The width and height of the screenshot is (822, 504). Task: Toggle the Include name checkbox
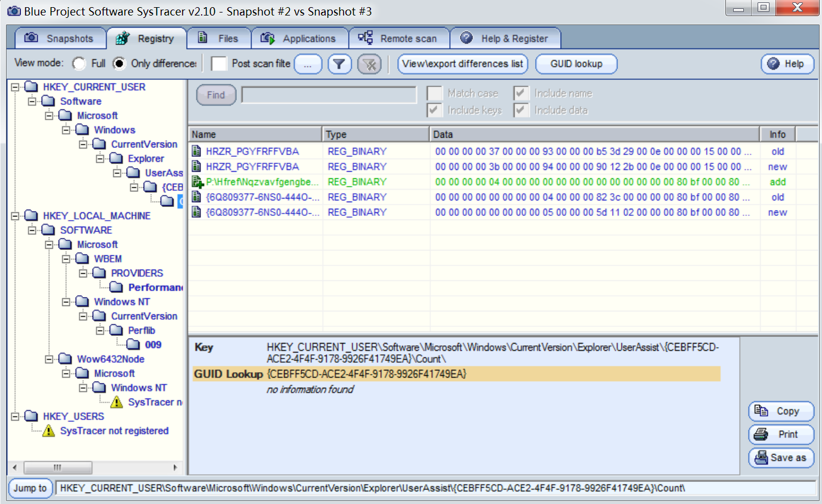click(521, 93)
